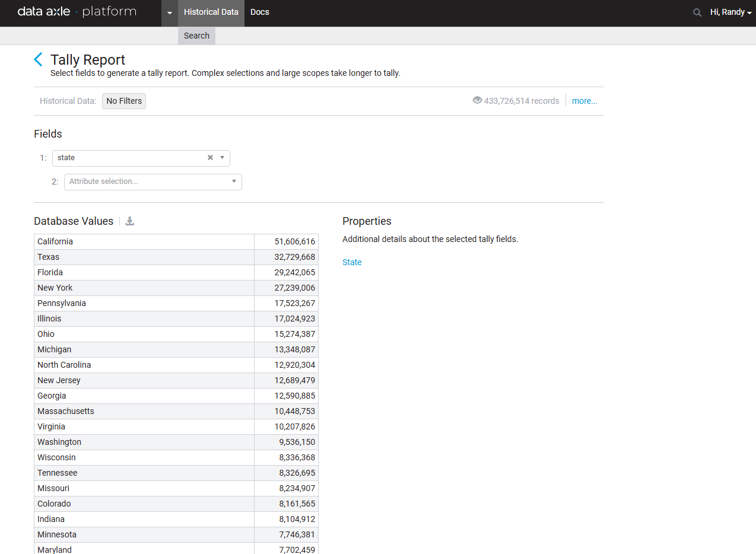Image resolution: width=756 pixels, height=554 pixels.
Task: Clear the state field selection
Action: [x=210, y=158]
